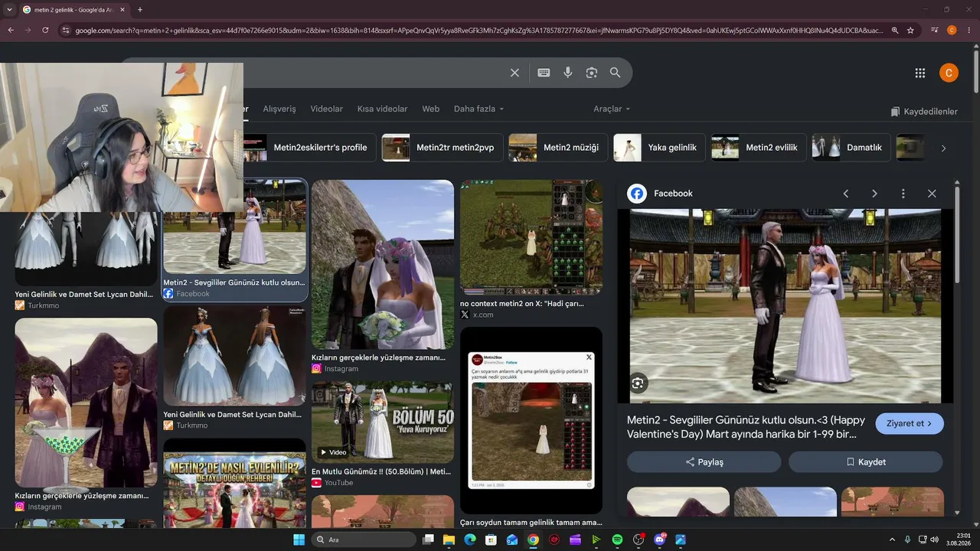Click the Paylaş share button
This screenshot has height=551, width=980.
click(x=704, y=462)
